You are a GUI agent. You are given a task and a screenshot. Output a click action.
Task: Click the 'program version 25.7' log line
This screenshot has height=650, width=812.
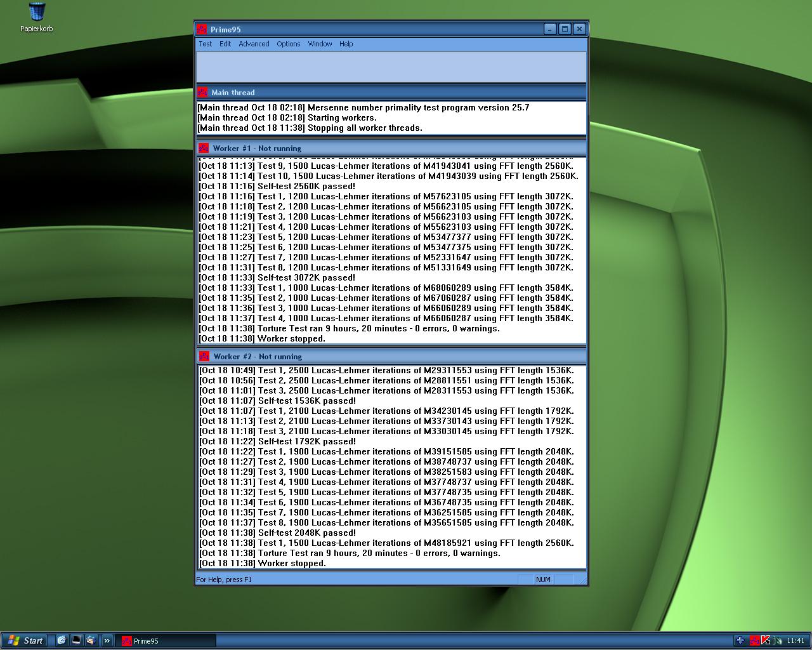click(x=363, y=107)
